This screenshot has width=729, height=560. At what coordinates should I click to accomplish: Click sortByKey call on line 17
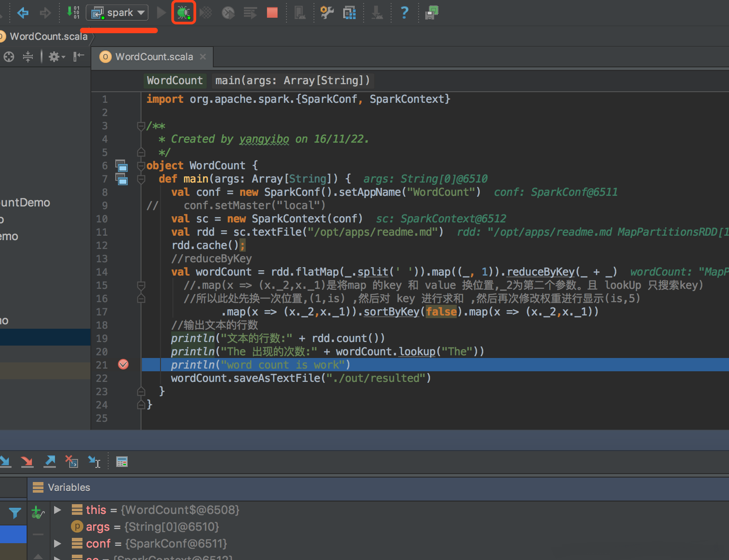391,311
